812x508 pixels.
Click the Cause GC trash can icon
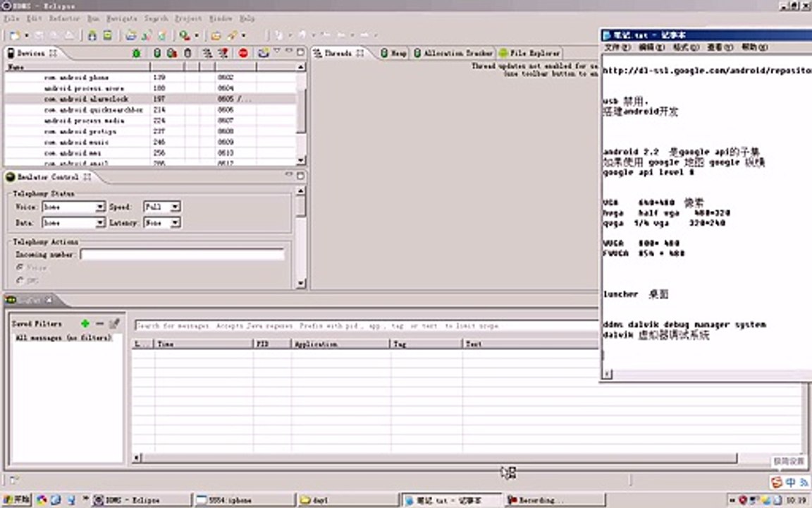(x=188, y=53)
